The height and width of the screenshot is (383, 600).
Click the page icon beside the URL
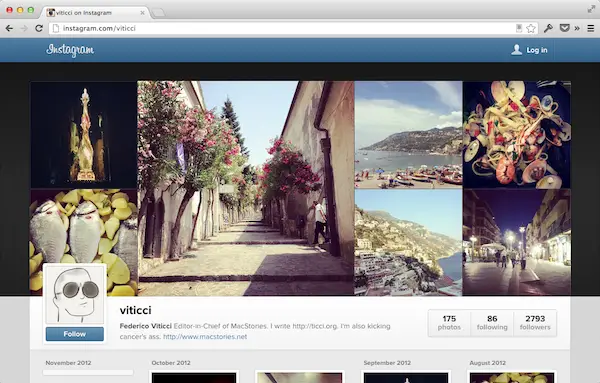click(56, 28)
